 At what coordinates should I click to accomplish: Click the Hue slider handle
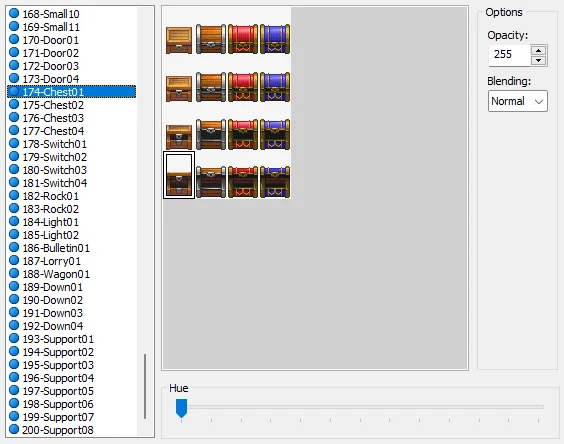(x=181, y=408)
